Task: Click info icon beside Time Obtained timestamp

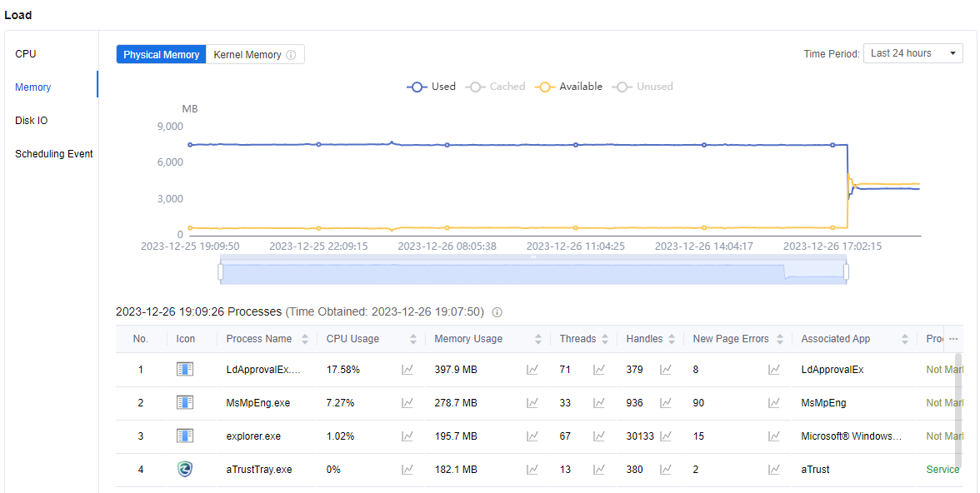Action: pos(497,312)
